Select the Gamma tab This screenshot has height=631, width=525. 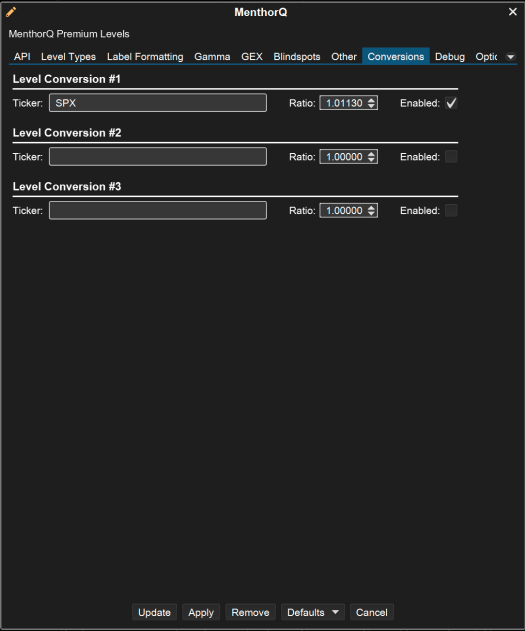click(x=212, y=57)
